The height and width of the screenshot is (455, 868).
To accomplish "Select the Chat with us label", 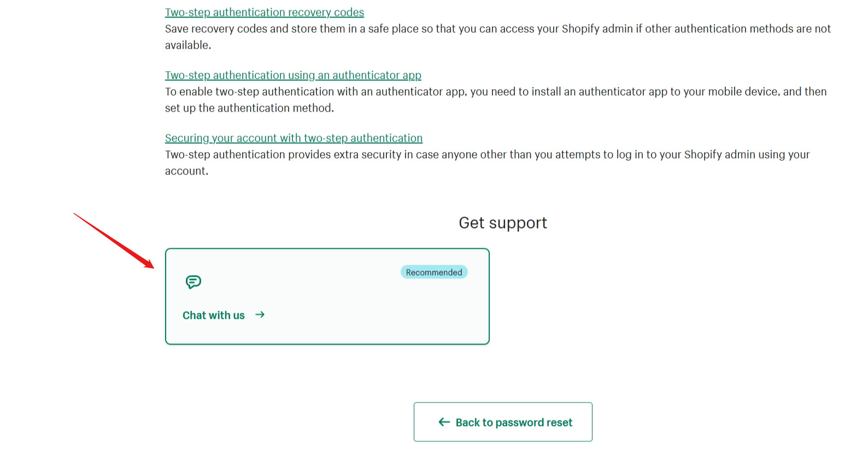I will pyautogui.click(x=214, y=315).
